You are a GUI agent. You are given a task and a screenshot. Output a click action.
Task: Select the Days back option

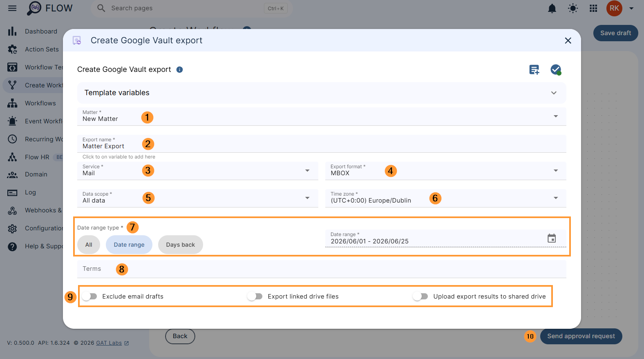point(181,245)
